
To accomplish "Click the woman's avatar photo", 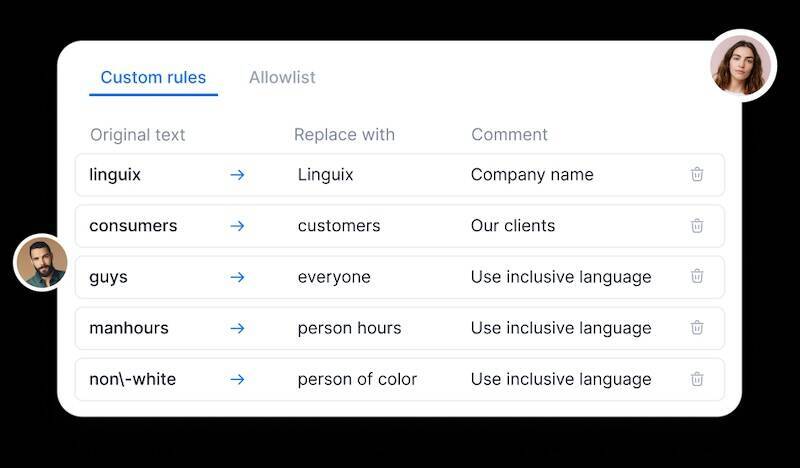I will (741, 65).
